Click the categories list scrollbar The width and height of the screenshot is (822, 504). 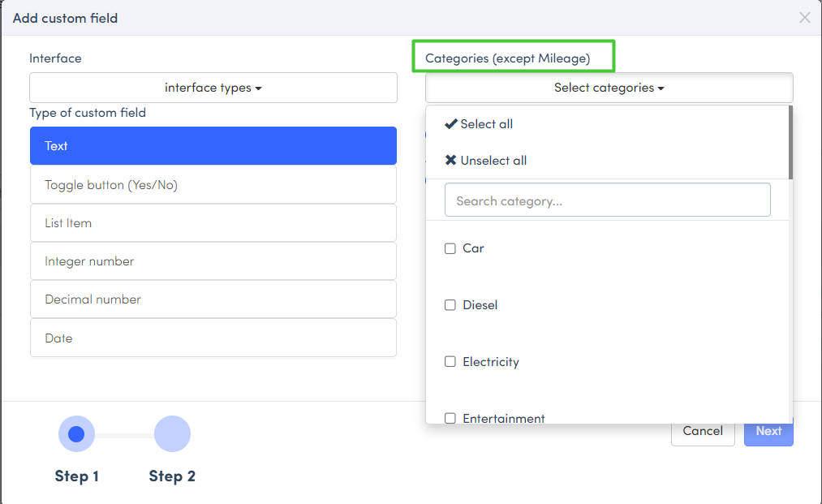pos(790,142)
